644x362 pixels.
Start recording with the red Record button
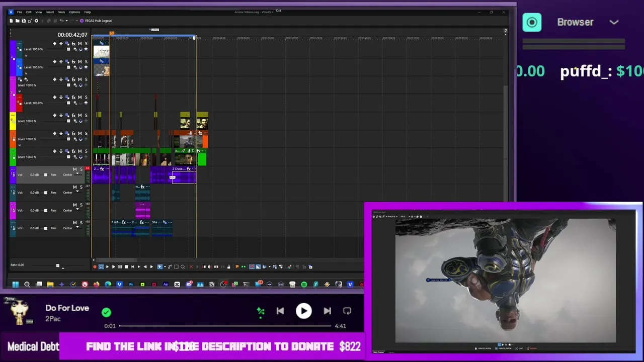95,266
